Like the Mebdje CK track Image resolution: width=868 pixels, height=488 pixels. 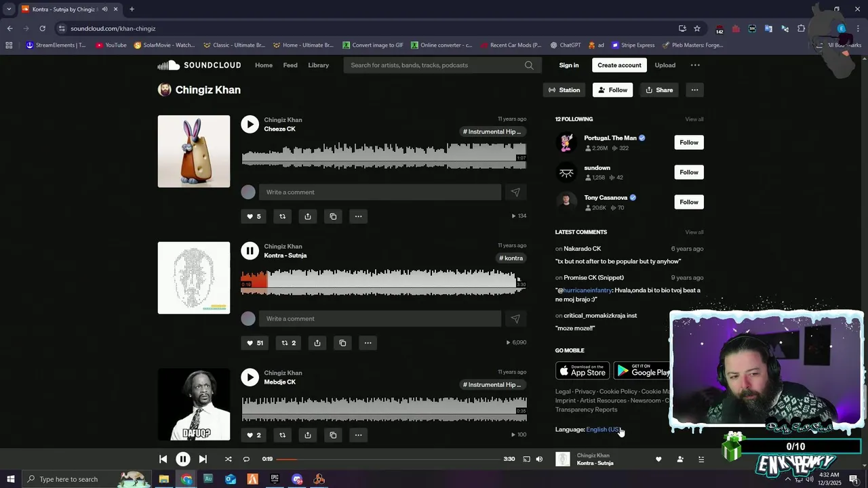[x=254, y=435]
